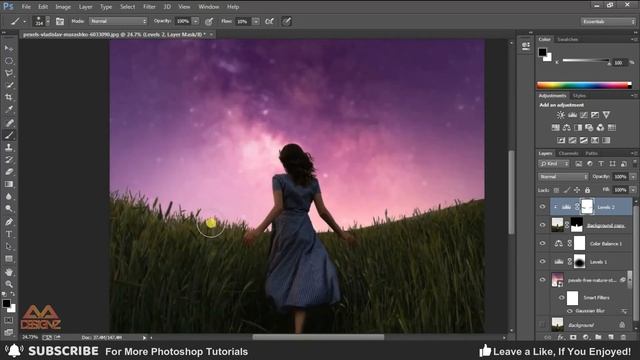Hide the Background copy layer

coord(542,225)
